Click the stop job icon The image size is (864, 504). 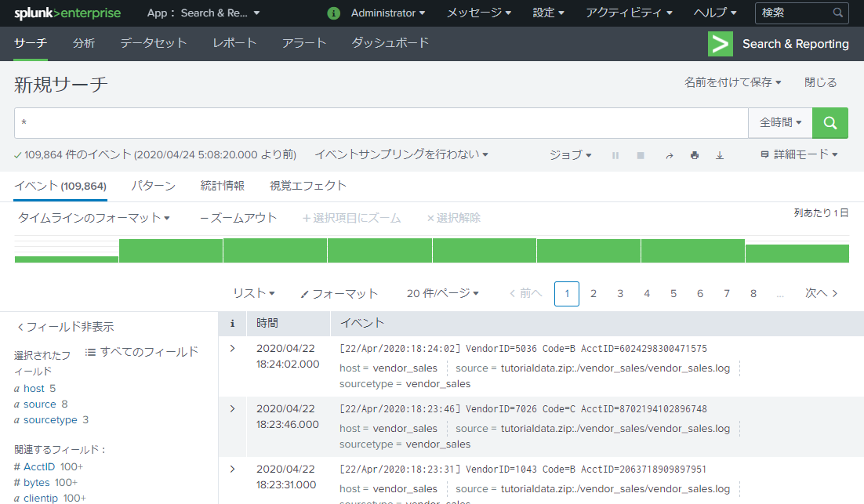pos(641,156)
